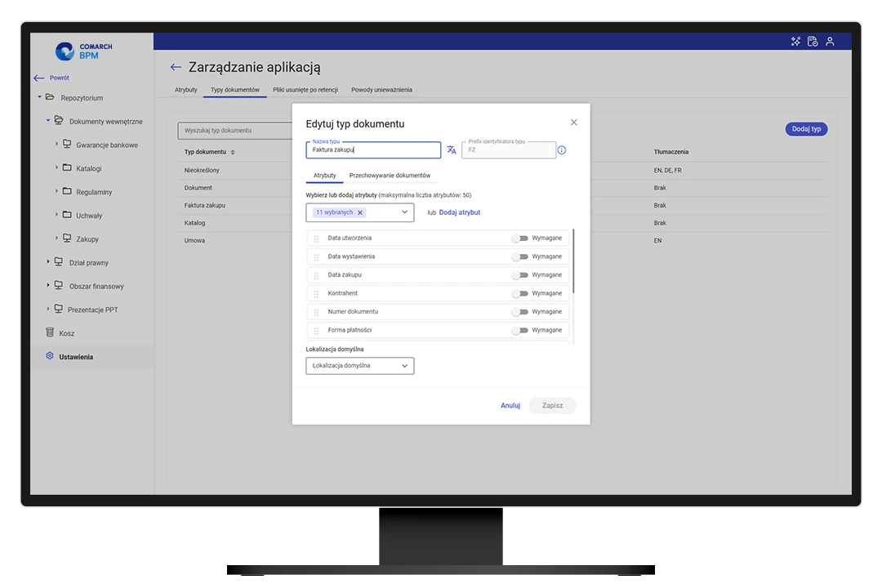The image size is (882, 588).
Task: Click the Ustawienia gear icon
Action: 50,356
